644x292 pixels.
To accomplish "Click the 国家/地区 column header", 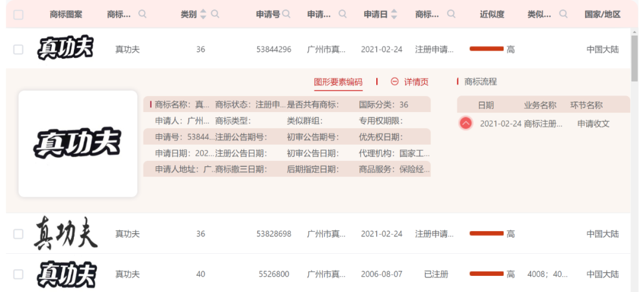I will coord(602,15).
